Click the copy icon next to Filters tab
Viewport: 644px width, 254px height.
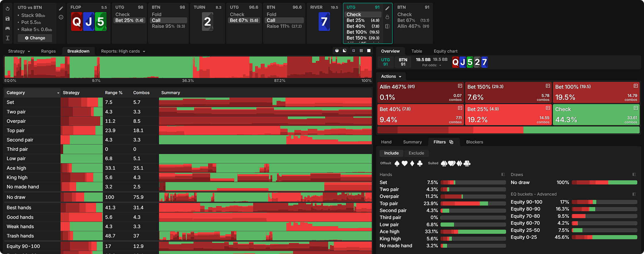[451, 142]
